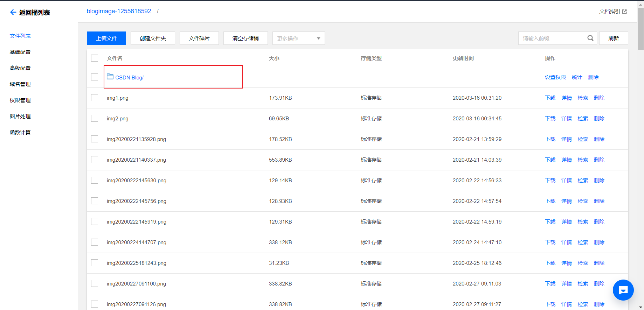
Task: Expand the 更多操作 dropdown
Action: click(299, 38)
